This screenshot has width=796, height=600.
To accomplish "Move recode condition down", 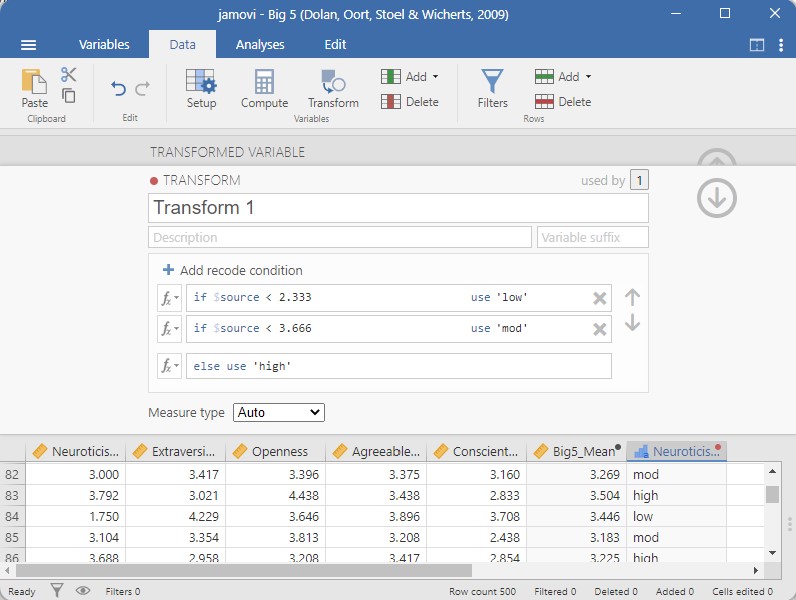I will (632, 323).
